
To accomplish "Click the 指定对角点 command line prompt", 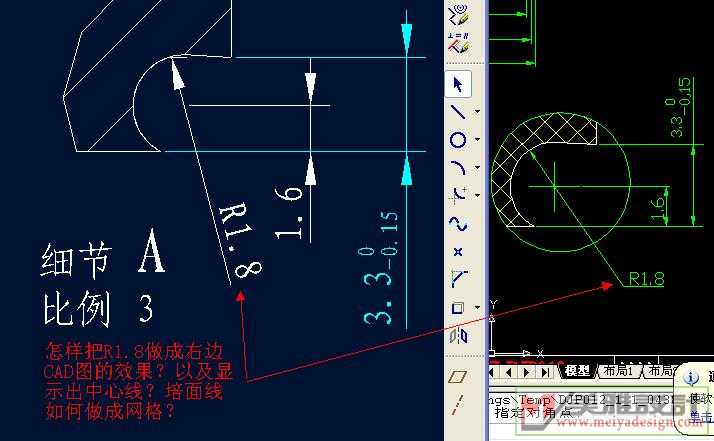I will click(534, 413).
